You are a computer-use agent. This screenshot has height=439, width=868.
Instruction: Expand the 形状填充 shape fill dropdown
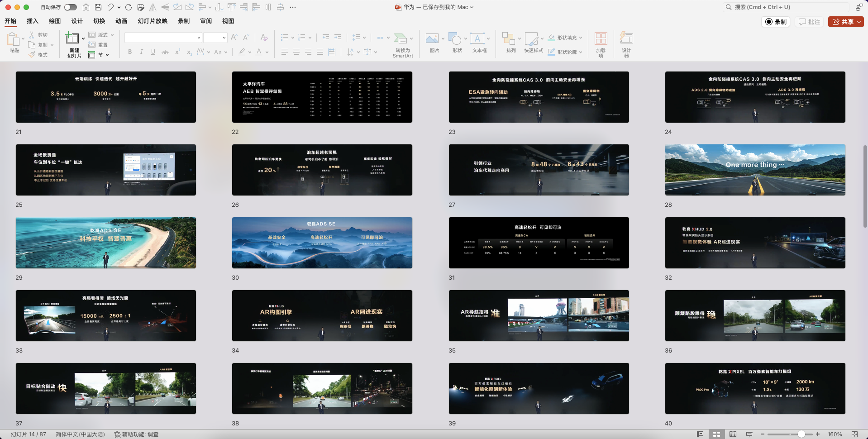point(581,38)
